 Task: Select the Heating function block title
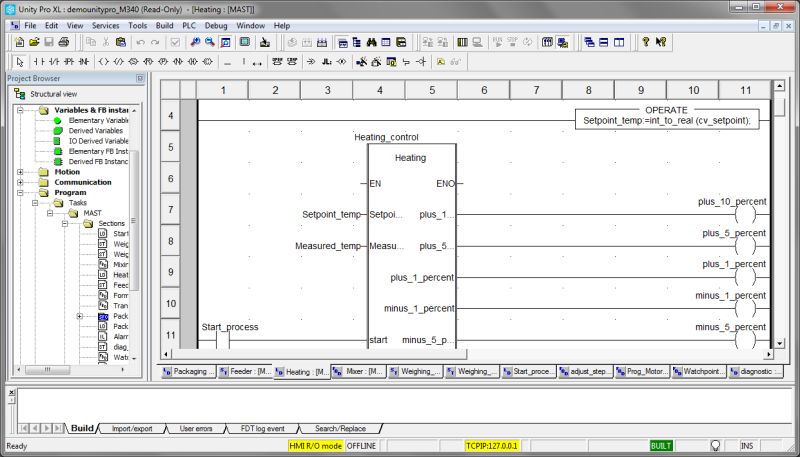click(410, 158)
